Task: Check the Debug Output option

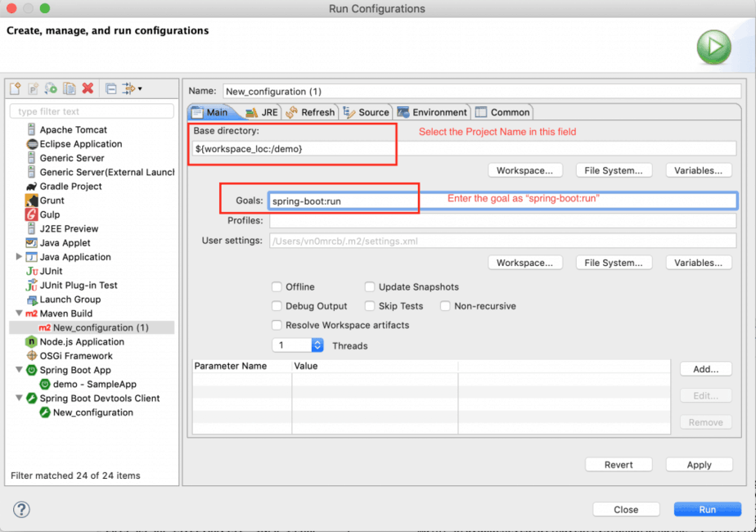Action: coord(277,306)
